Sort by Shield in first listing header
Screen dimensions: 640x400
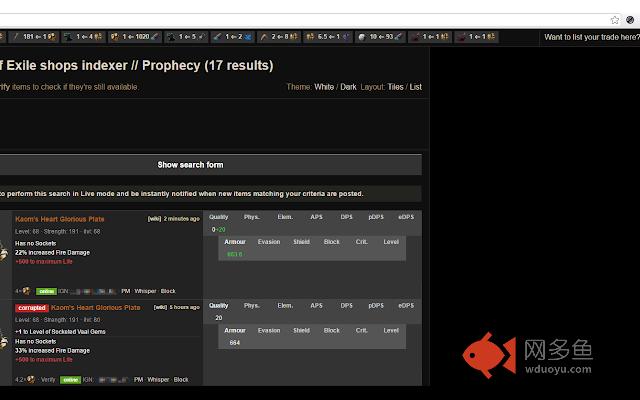point(301,242)
